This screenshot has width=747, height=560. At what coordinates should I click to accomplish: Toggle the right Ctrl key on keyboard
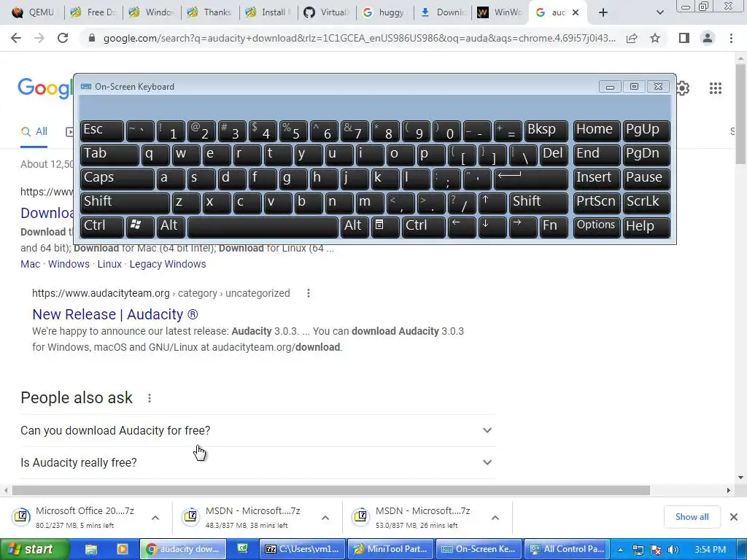(x=424, y=227)
